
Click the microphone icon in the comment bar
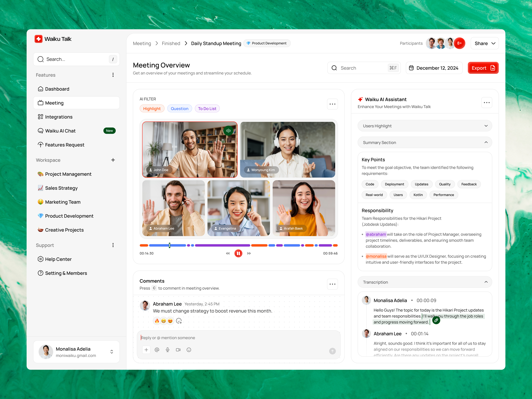click(x=168, y=350)
